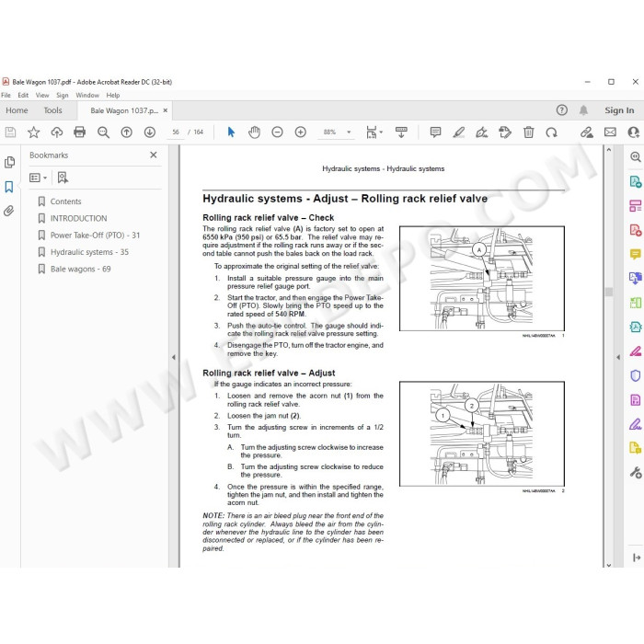Select the Highlight text tool
The width and height of the screenshot is (644, 644).
pyautogui.click(x=459, y=132)
